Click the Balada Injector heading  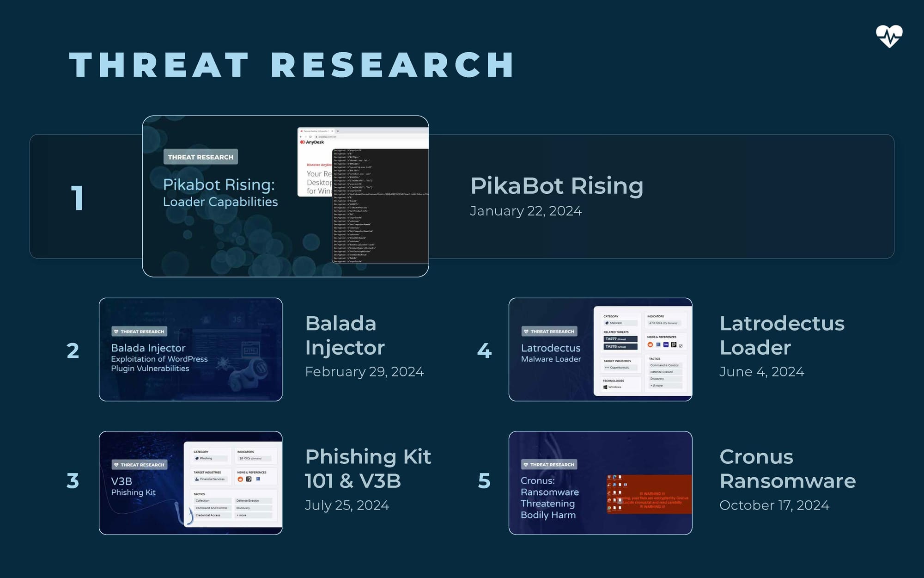pyautogui.click(x=345, y=335)
